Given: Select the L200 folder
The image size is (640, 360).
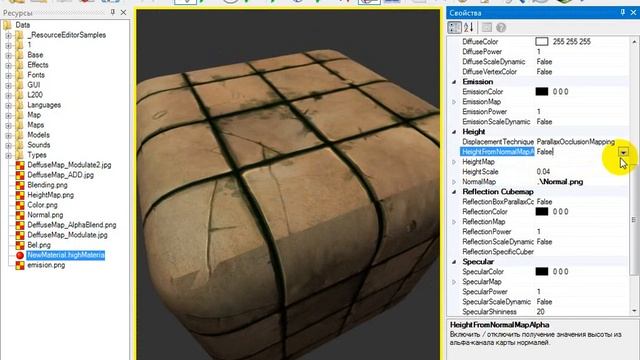Looking at the screenshot, I should [35, 95].
